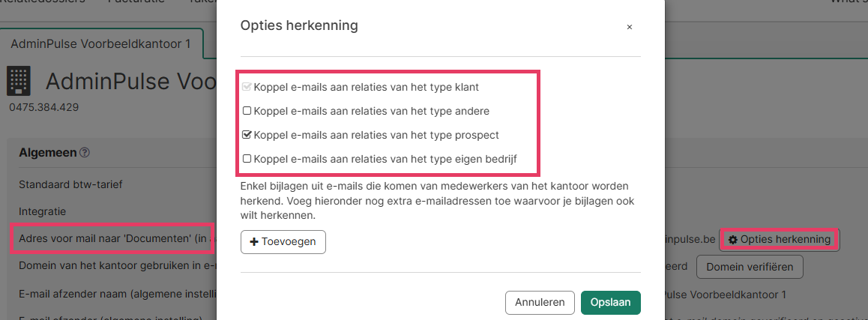Viewport: 868px width, 320px height.
Task: Click the office building icon
Action: [x=18, y=82]
